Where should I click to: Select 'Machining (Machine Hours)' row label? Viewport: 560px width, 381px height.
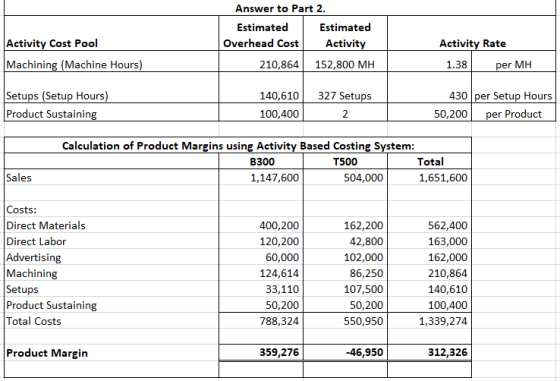pyautogui.click(x=111, y=61)
